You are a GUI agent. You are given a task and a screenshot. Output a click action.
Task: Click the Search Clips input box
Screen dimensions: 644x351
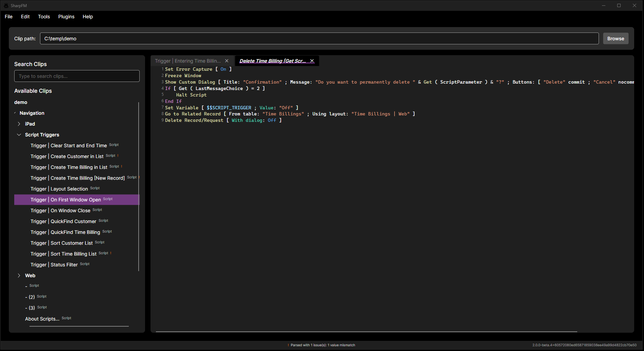pyautogui.click(x=77, y=76)
